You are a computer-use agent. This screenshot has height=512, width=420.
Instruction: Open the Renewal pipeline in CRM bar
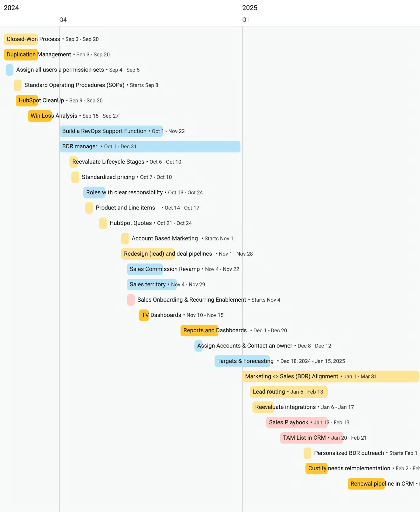click(367, 484)
